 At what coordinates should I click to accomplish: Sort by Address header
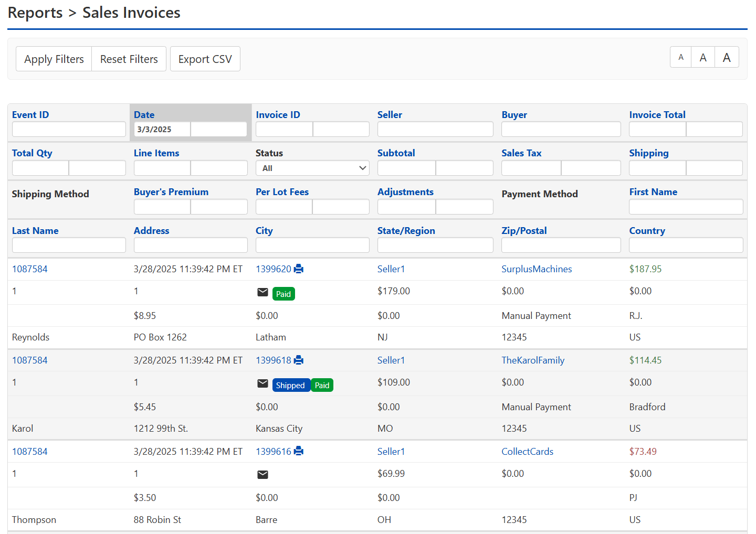click(152, 231)
